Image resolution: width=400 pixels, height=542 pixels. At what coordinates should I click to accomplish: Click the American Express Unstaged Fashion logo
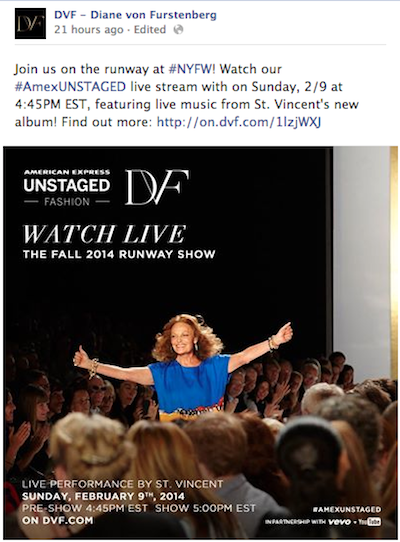tap(67, 187)
